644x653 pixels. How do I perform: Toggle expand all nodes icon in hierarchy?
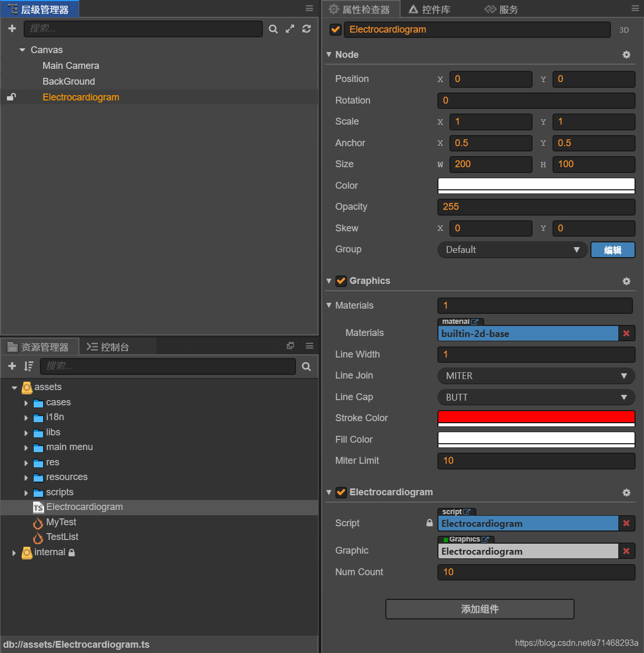(290, 29)
